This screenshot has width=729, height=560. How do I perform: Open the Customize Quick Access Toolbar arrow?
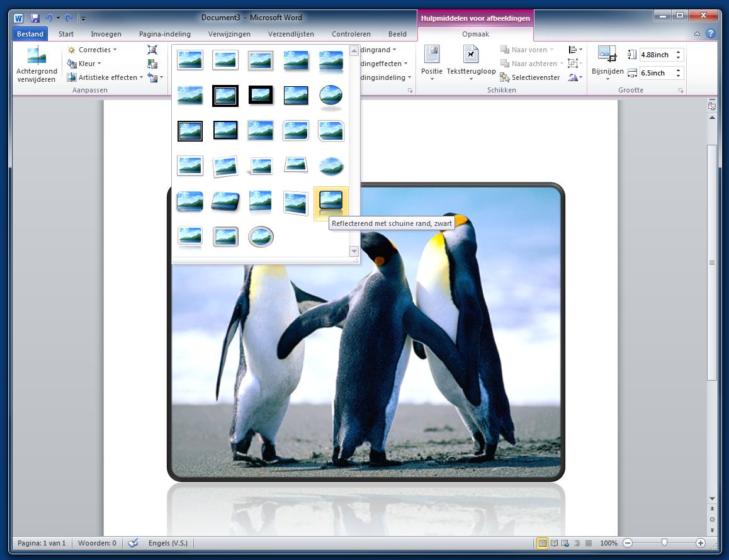tap(83, 19)
